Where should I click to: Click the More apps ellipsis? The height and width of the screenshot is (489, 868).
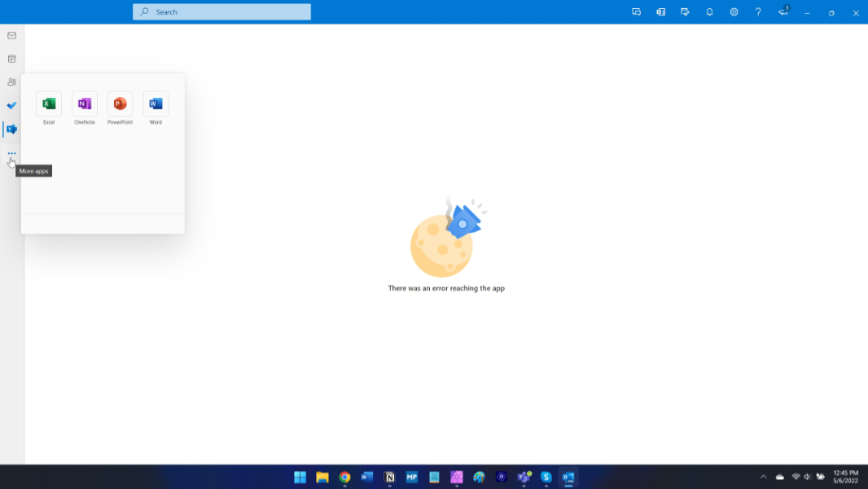coord(11,153)
